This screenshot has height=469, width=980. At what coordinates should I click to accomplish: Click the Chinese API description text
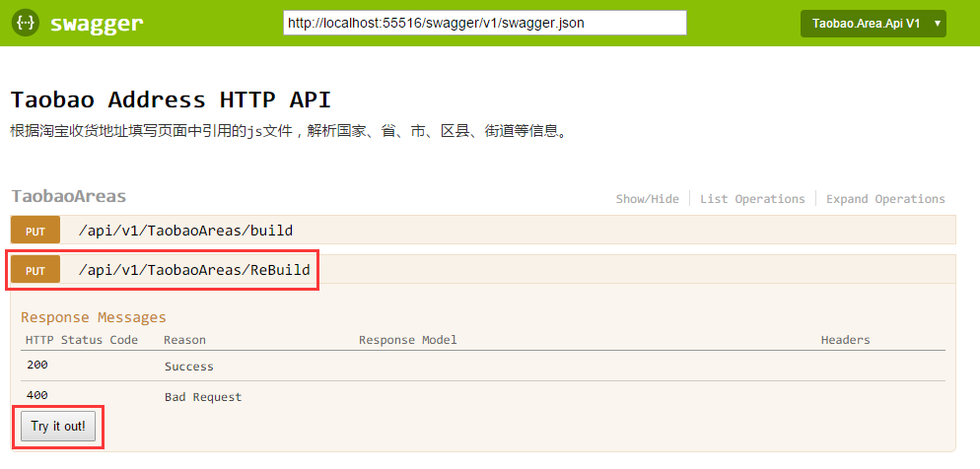tap(290, 132)
